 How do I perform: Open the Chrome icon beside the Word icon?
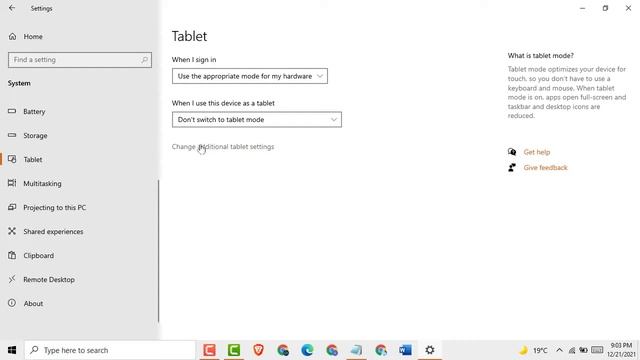click(381, 350)
